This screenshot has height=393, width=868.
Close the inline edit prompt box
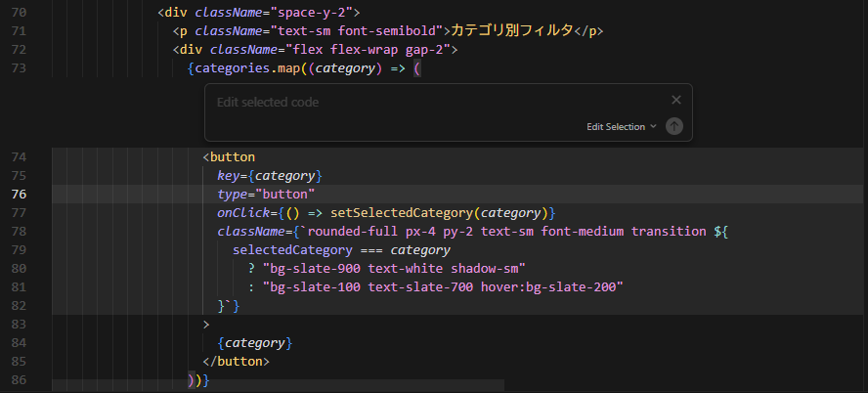[675, 100]
